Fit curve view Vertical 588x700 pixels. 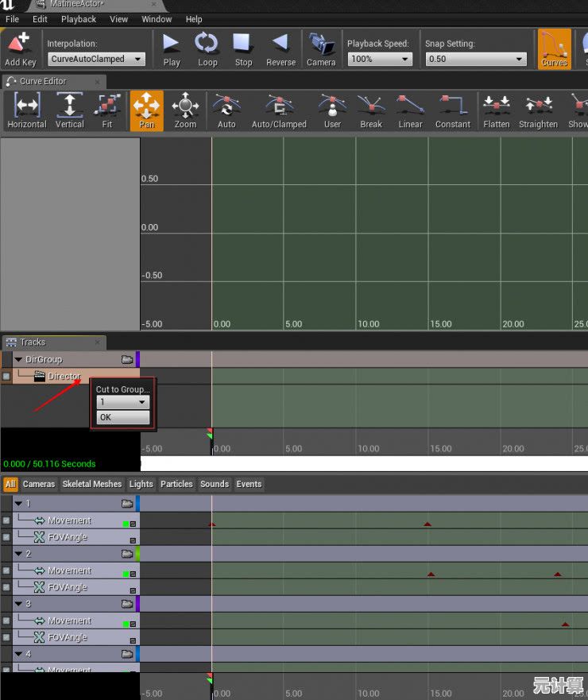70,110
